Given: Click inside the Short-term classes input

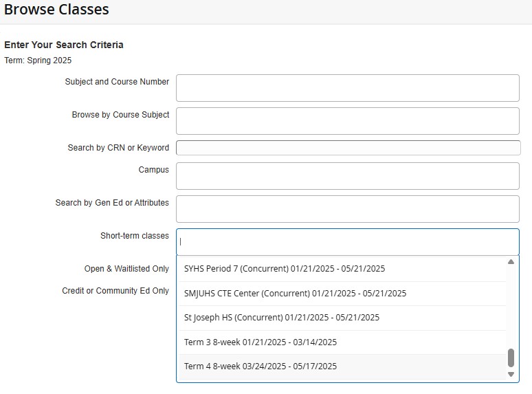Looking at the screenshot, I should tap(347, 242).
